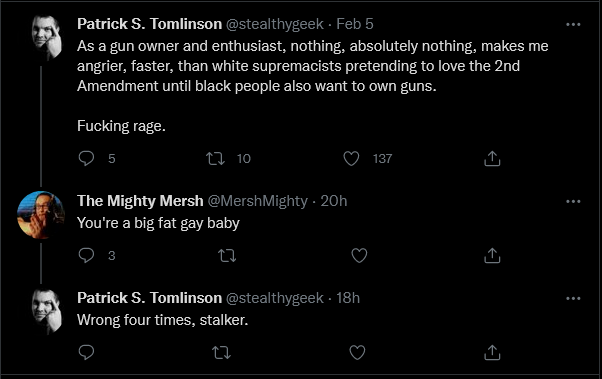The width and height of the screenshot is (602, 379).
Task: Reply to the 'Wrong four times, stalker' tweet
Action: (x=86, y=352)
